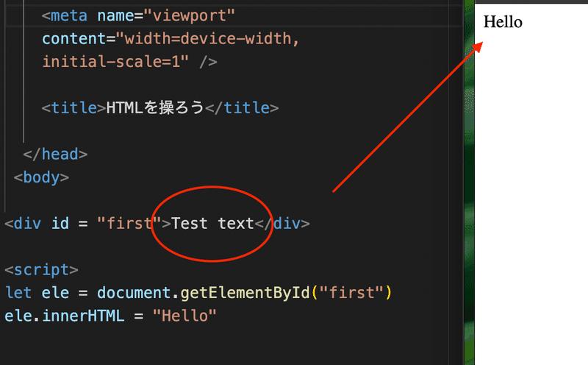This screenshot has height=365, width=588.
Task: Click the meta tag name in code
Action: click(69, 15)
